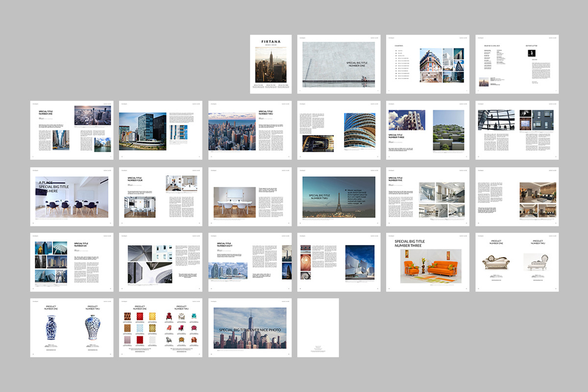Click the Empire State Building cover photo
The height and width of the screenshot is (392, 588).
pos(270,65)
